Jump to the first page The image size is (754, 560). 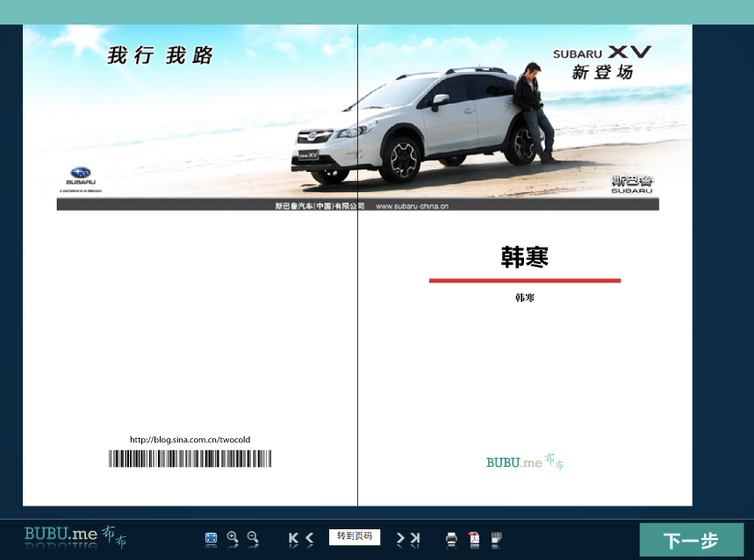(x=293, y=538)
